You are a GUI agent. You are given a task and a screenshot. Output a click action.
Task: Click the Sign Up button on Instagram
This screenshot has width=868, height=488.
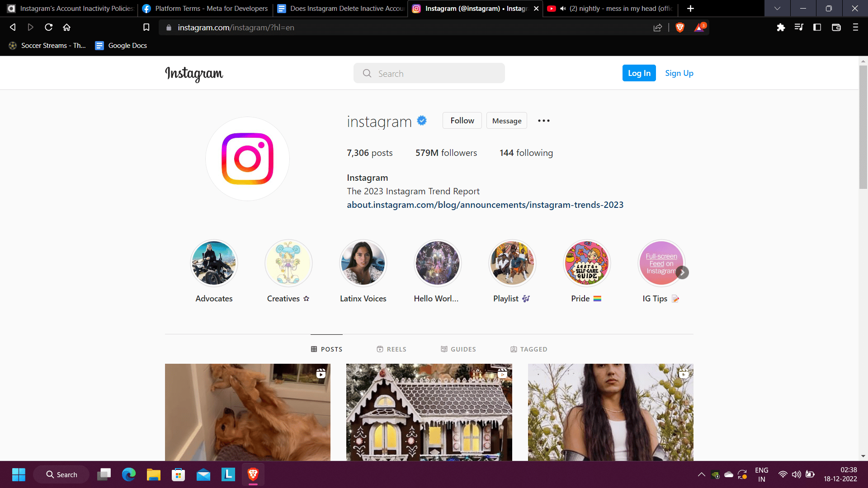click(679, 73)
